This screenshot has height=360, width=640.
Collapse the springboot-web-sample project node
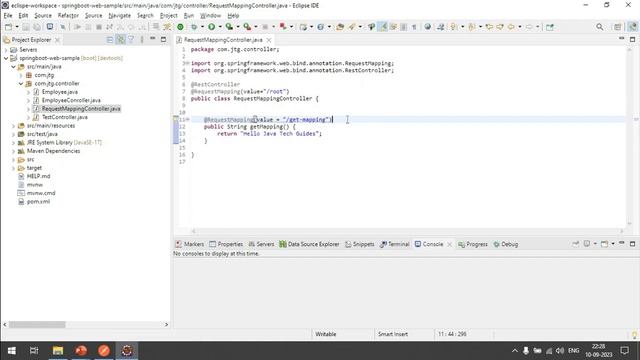point(6,58)
